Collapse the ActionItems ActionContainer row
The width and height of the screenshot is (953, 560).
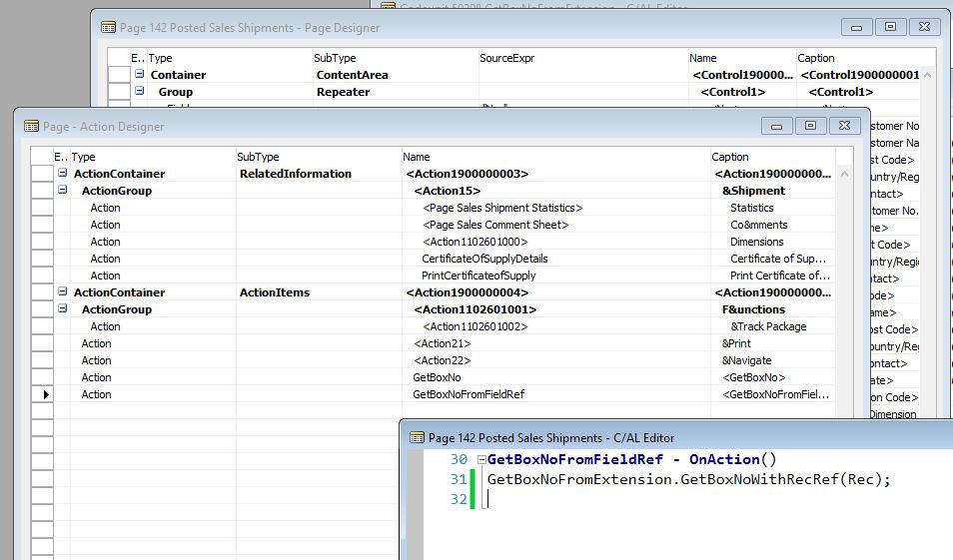tap(63, 292)
